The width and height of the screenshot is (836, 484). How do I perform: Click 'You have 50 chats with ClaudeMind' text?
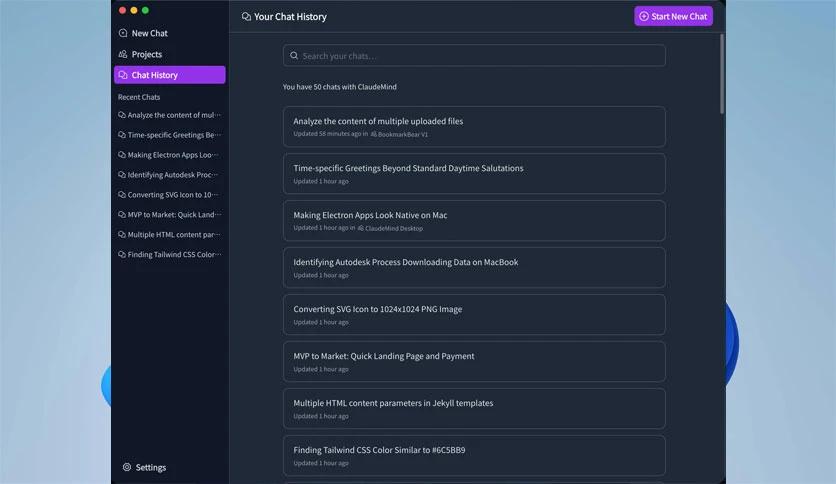[x=340, y=86]
